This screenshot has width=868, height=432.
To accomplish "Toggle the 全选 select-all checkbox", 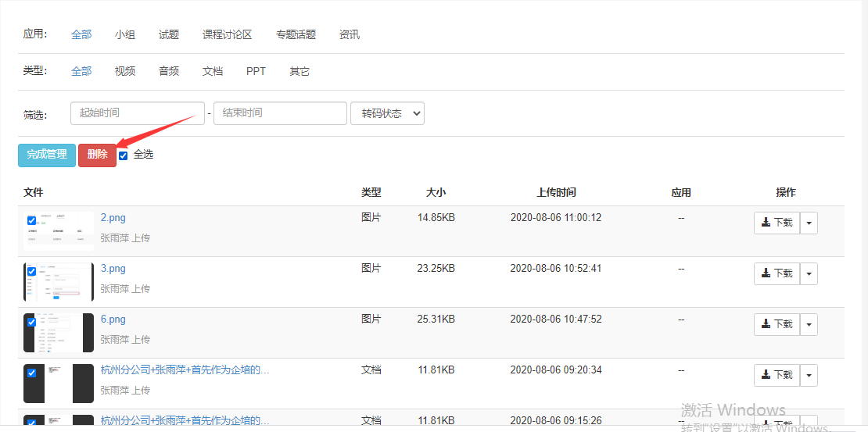I will pyautogui.click(x=124, y=155).
